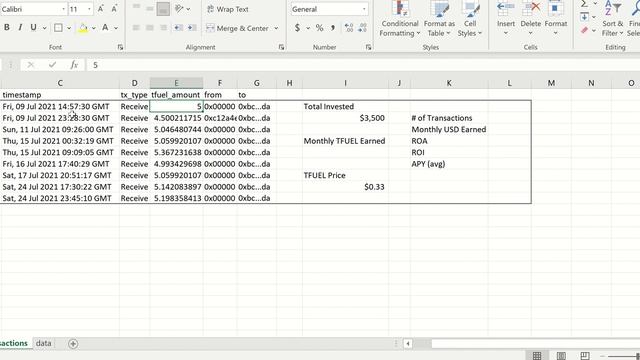Select the Total Invested $3,500 cell
Viewport: 640px width, 360px height.
345,118
